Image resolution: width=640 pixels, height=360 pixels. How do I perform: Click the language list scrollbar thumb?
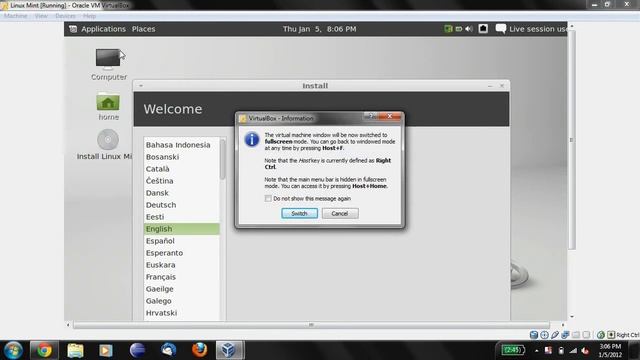pos(222,159)
